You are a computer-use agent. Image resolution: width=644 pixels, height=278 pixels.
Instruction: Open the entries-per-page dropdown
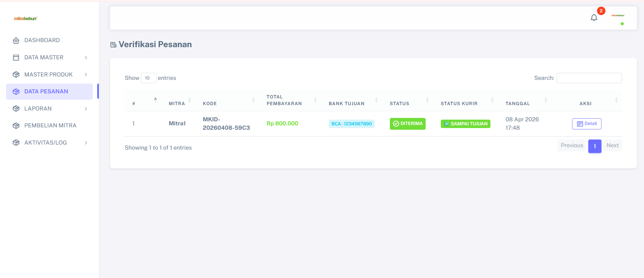149,78
